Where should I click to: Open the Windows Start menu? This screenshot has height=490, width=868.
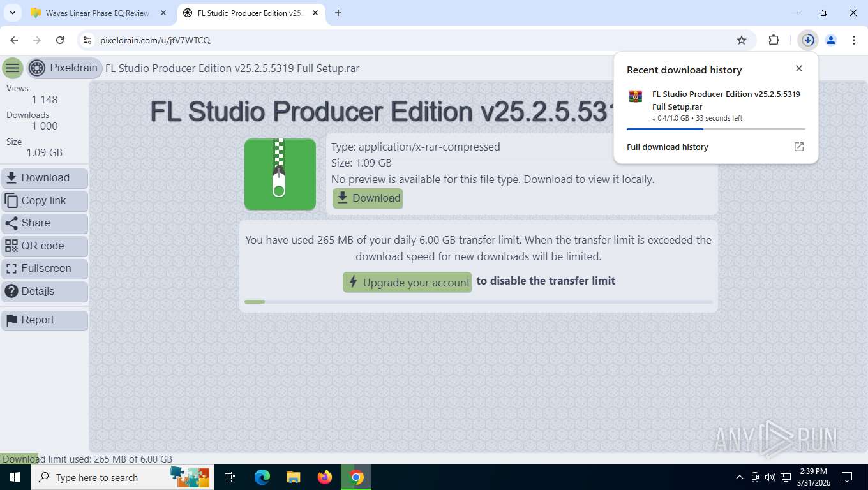15,477
